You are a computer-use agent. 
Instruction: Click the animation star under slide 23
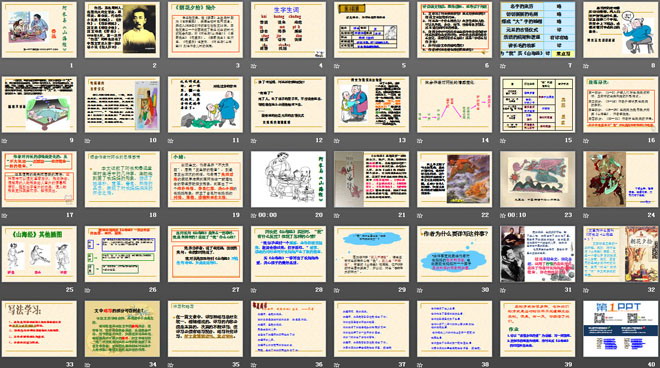tap(503, 215)
